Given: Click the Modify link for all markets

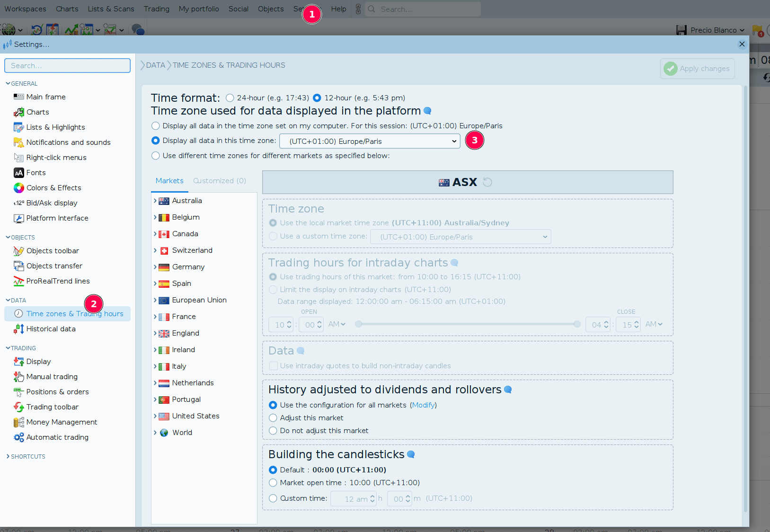Looking at the screenshot, I should (x=423, y=405).
